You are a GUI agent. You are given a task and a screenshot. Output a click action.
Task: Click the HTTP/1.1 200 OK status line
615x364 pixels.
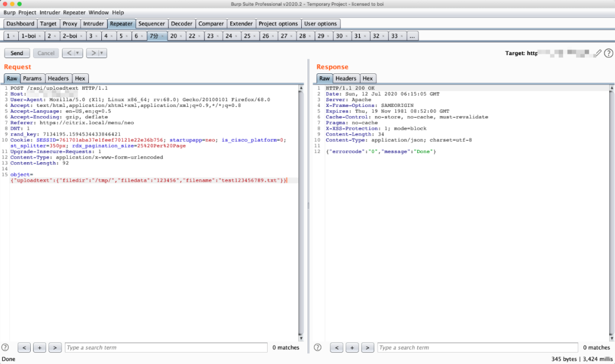350,88
